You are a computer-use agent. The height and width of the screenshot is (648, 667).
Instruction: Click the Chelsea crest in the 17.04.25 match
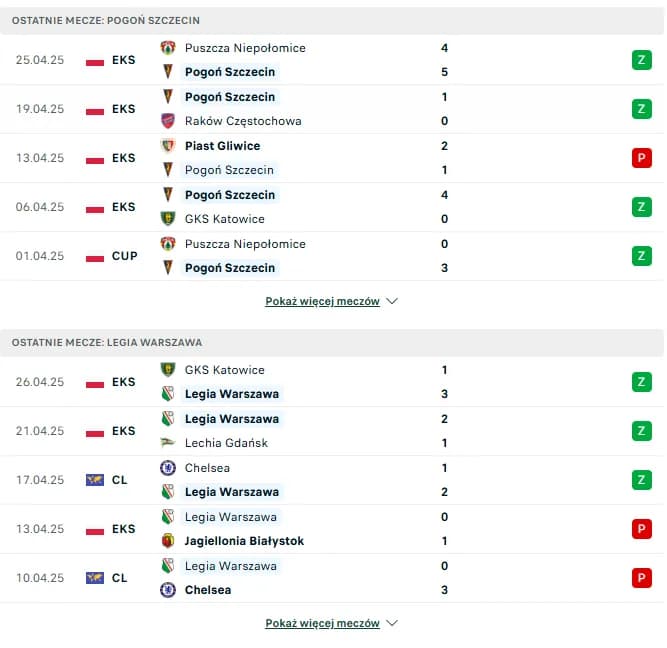point(168,468)
